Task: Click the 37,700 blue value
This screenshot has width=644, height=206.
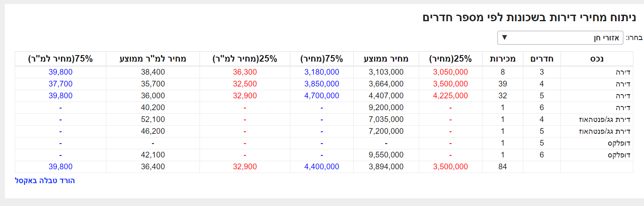Action: point(61,84)
